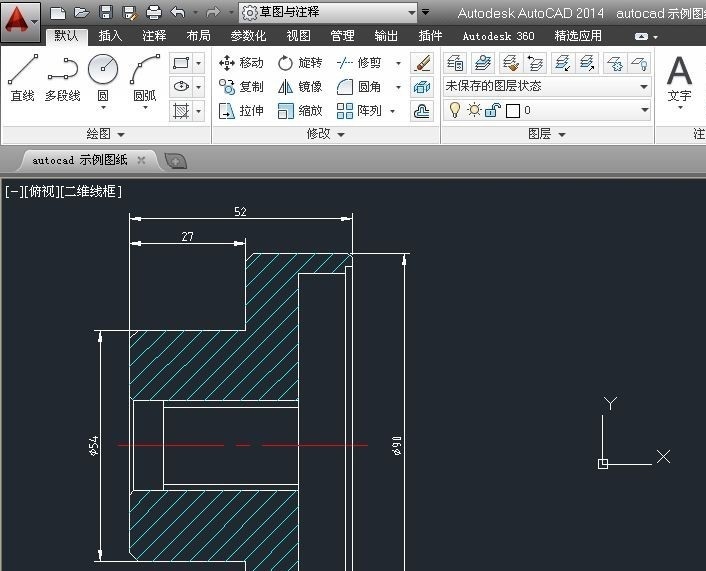Activate the 圆角 fillet tool
Screen dimensions: 706x571
359,86
